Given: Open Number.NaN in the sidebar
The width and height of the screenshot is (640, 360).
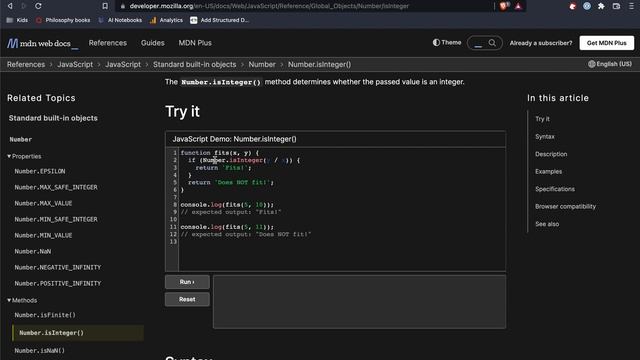Looking at the screenshot, I should (x=33, y=251).
